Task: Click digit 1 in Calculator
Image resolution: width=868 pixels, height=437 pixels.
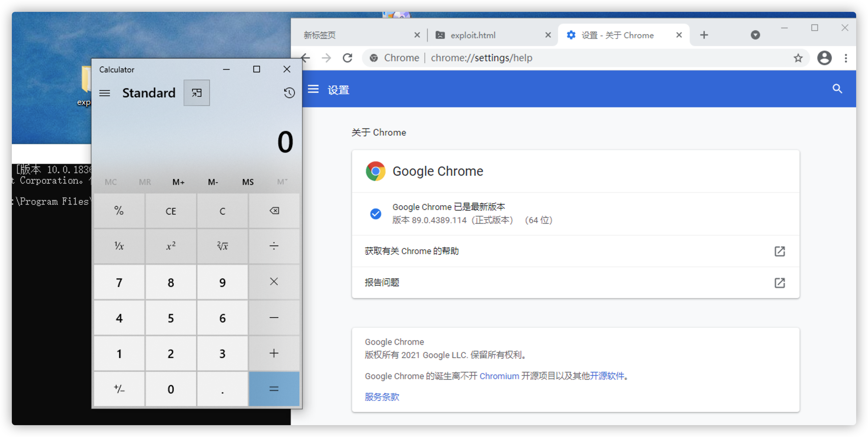Action: coord(119,353)
